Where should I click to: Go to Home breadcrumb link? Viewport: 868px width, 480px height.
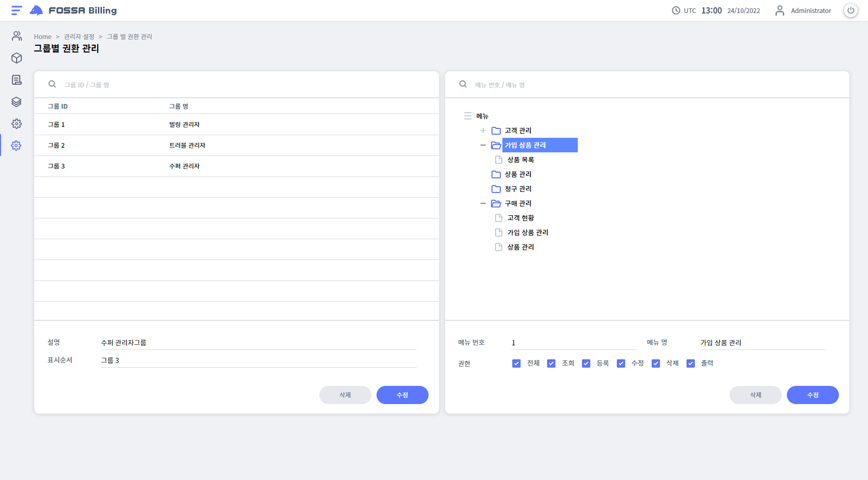coord(43,37)
